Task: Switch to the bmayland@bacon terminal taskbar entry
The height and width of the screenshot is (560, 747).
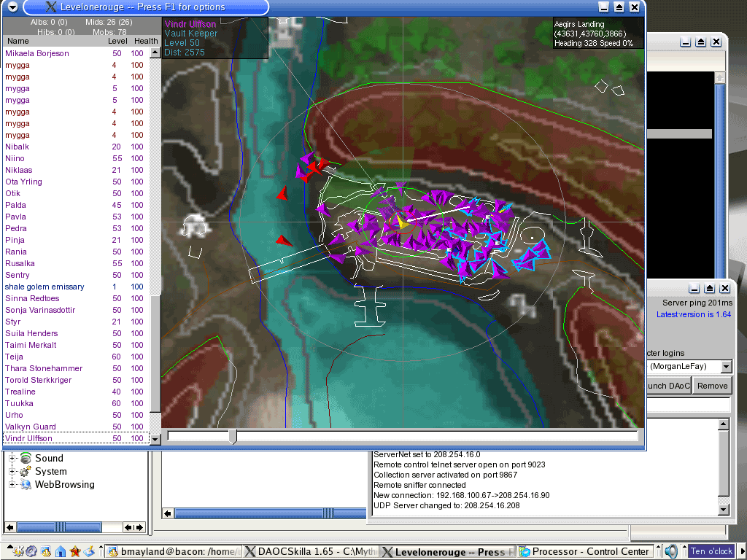Action: coord(174,551)
